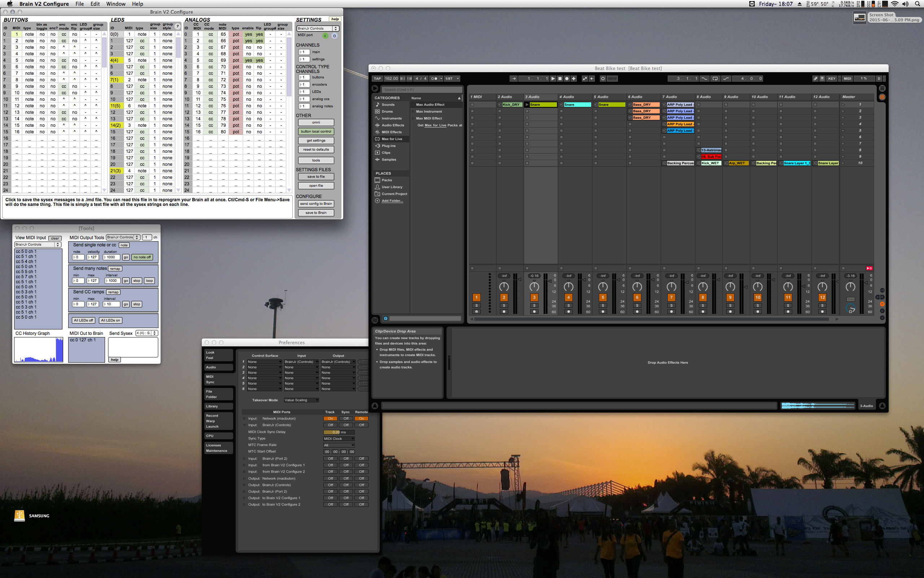924x578 pixels.
Task: Toggle the MIDI arrangement overdub plus button
Action: pyautogui.click(x=574, y=78)
